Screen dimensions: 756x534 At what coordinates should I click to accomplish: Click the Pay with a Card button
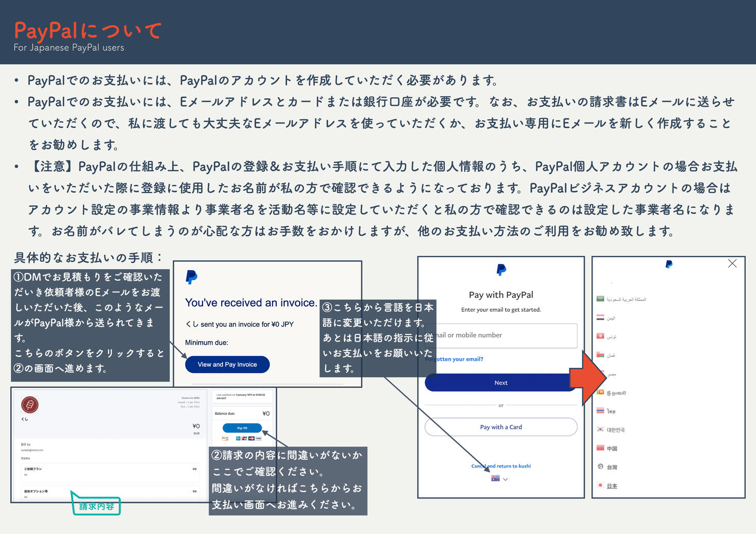point(501,427)
